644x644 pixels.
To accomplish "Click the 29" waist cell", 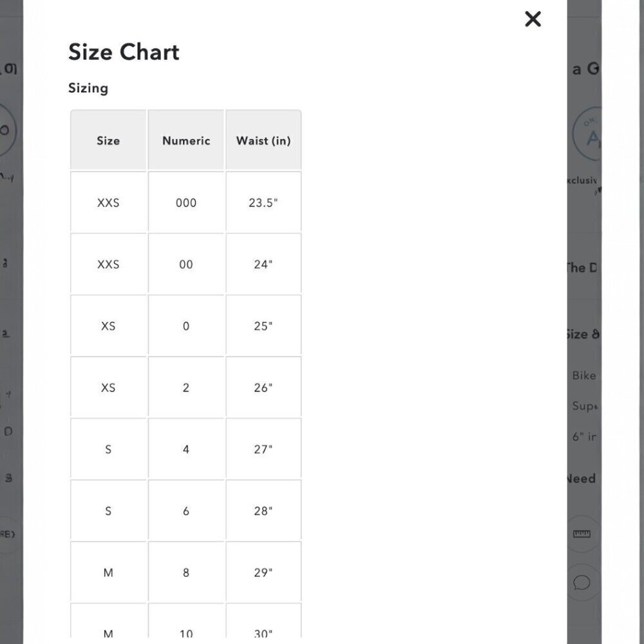I will [x=263, y=572].
